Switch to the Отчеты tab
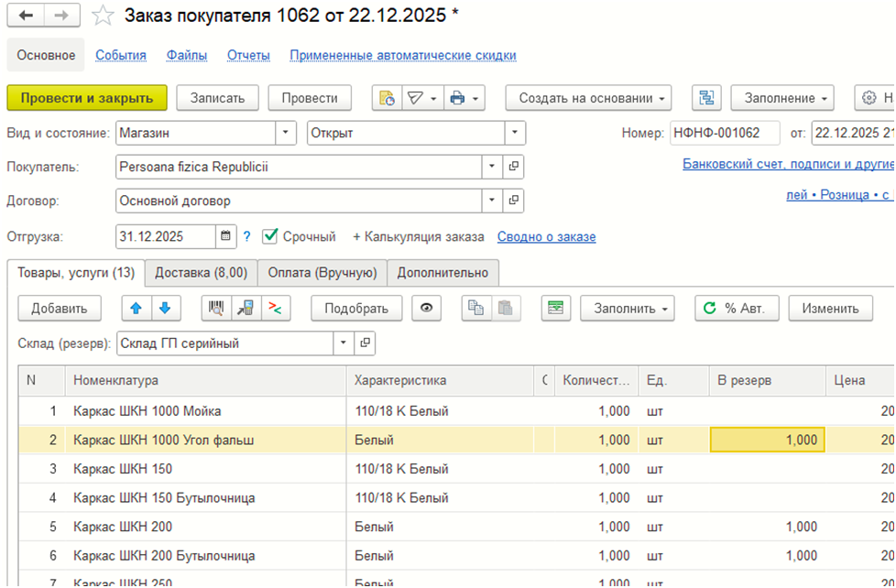Image resolution: width=896 pixels, height=588 pixels. pos(248,56)
